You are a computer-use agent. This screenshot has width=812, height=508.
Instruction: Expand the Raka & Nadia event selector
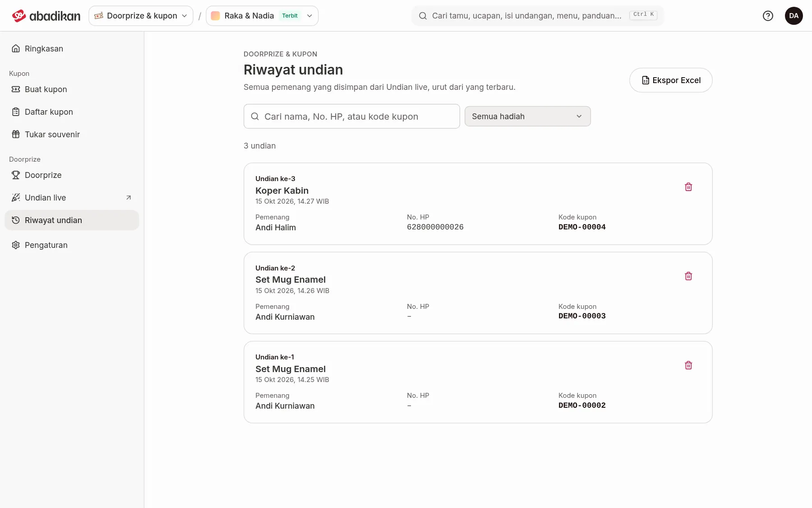pyautogui.click(x=262, y=16)
